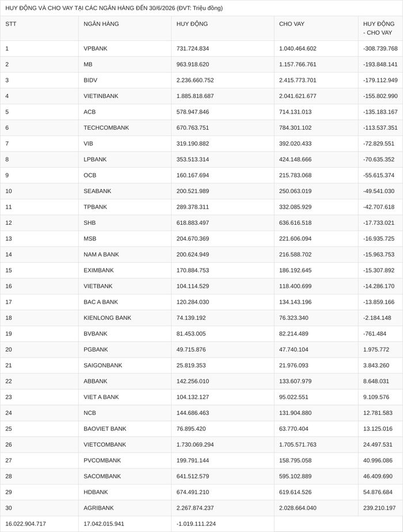Click AGRIBANK loan value 2.028.664.040
Image resolution: width=403 pixels, height=532 pixels.
pos(298,508)
